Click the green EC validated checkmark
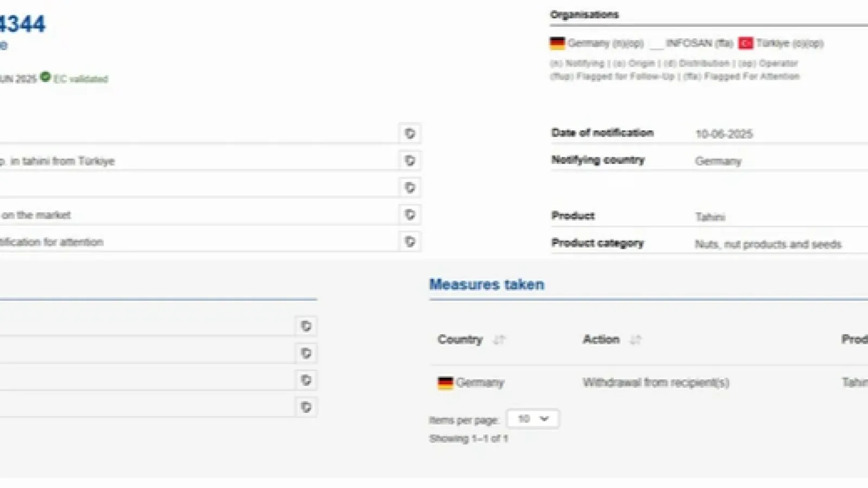This screenshot has height=488, width=868. 46,77
